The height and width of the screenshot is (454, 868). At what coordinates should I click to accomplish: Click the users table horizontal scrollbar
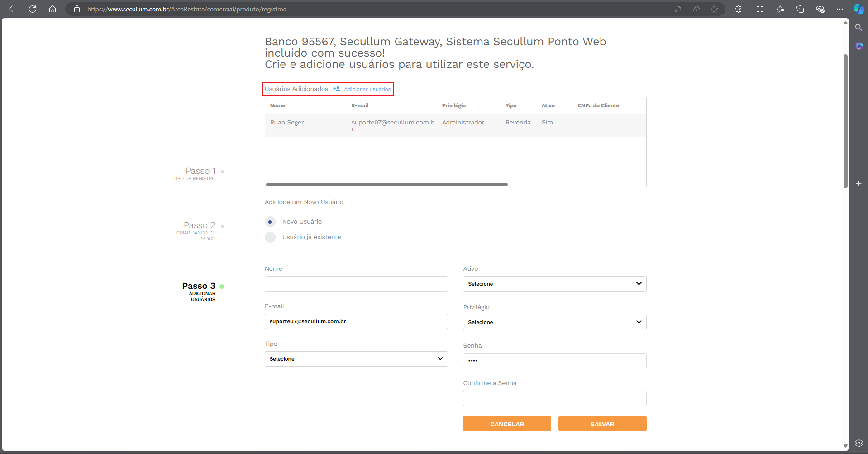[x=386, y=185]
